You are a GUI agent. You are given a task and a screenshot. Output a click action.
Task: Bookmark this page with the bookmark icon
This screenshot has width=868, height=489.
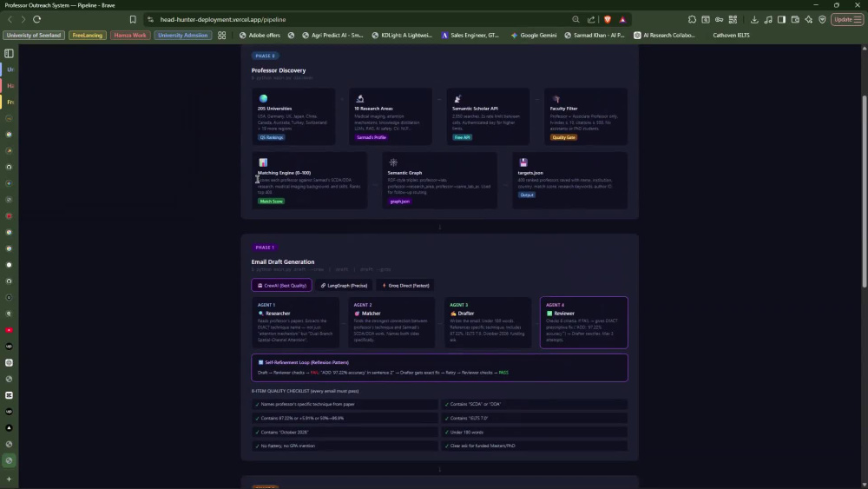tap(133, 19)
